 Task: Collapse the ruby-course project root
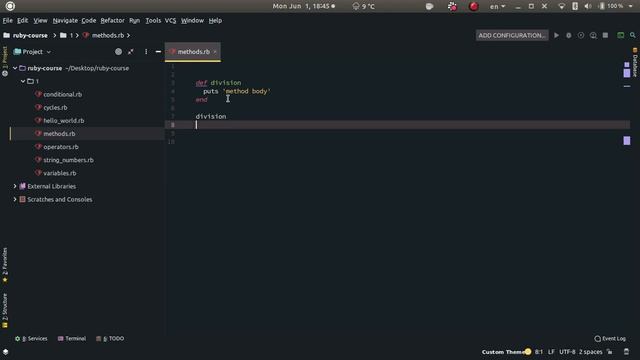coord(15,68)
